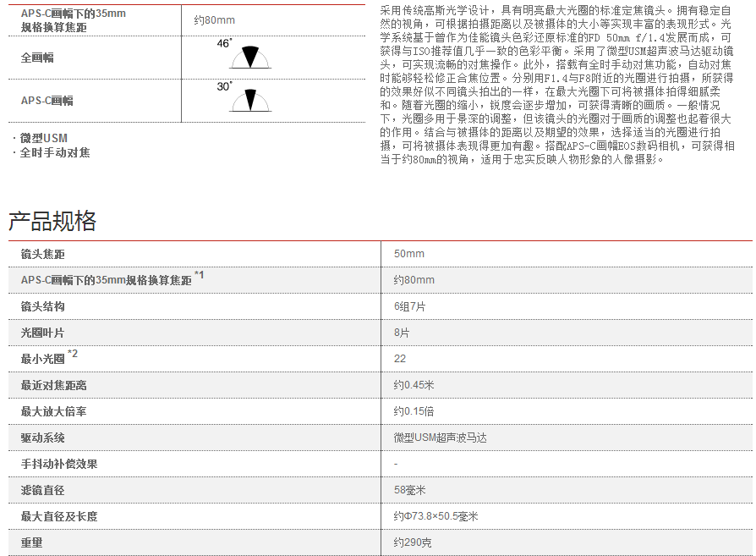Click the 全画幅 row label

38,58
